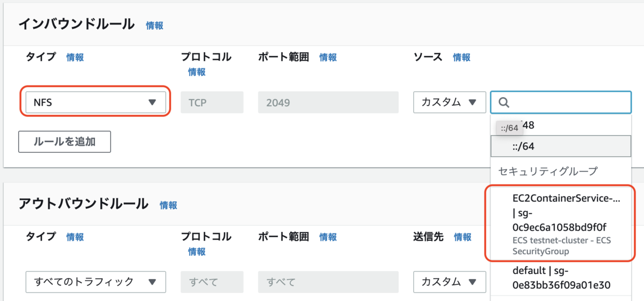
Task: Click the ルールを追加 button
Action: [x=64, y=142]
